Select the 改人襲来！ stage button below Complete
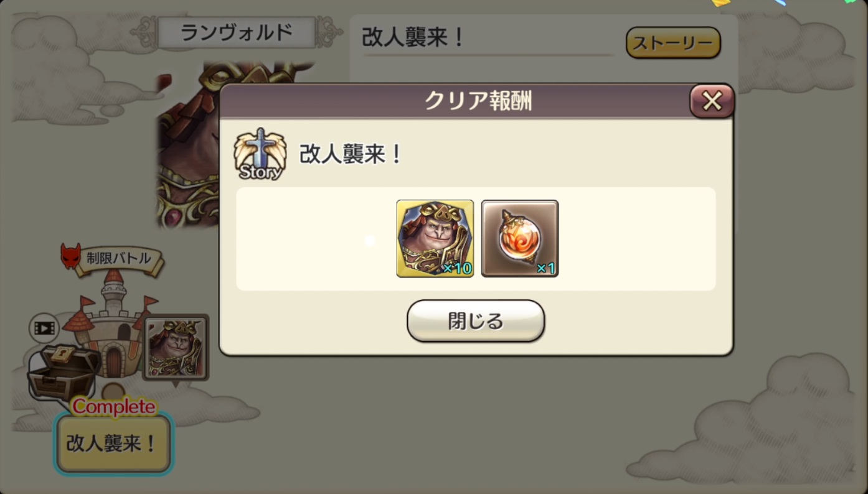Viewport: 868px width, 494px height. [113, 444]
